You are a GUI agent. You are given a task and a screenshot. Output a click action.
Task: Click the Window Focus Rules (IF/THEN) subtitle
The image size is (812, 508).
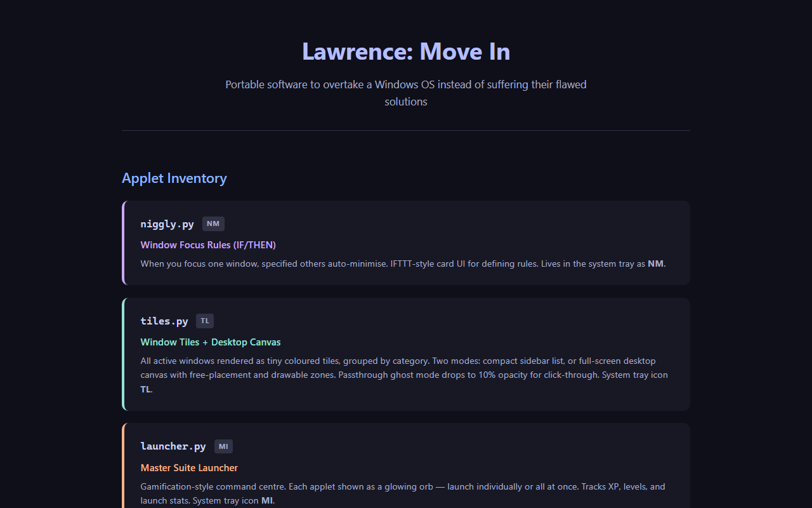coord(208,245)
